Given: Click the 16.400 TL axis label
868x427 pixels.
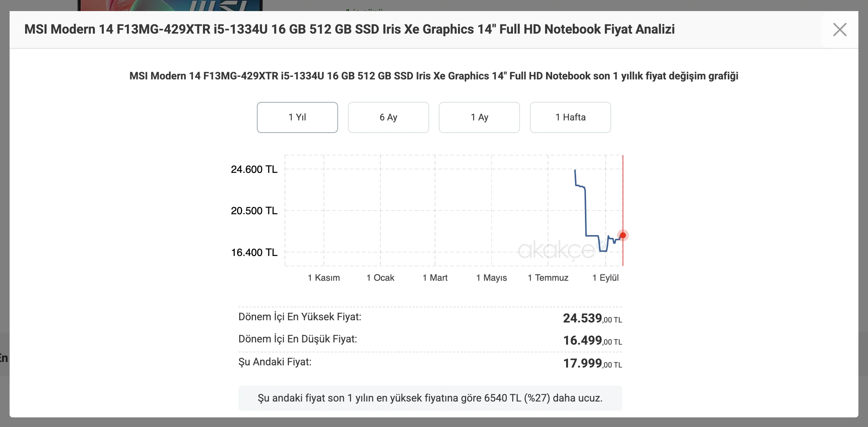Looking at the screenshot, I should (x=254, y=253).
